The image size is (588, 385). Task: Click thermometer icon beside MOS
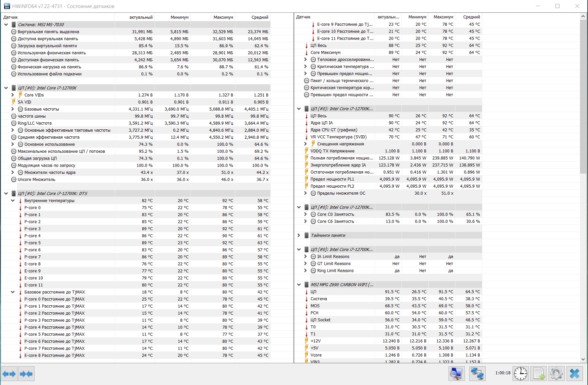tap(307, 306)
